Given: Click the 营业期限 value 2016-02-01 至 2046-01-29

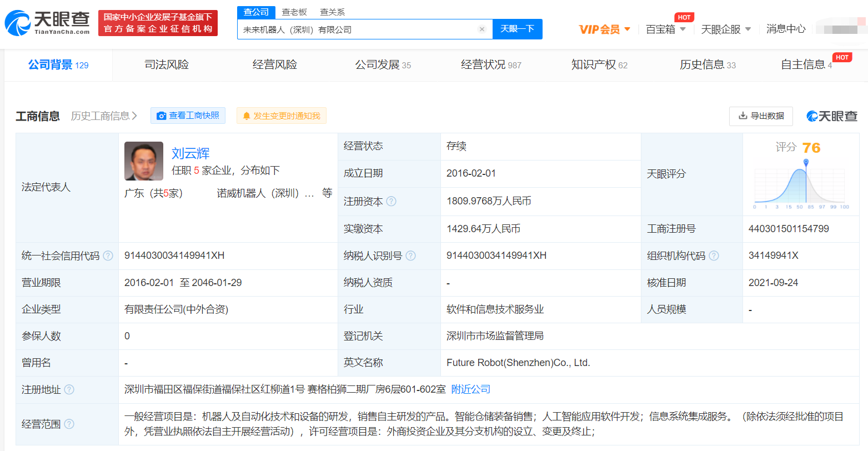Looking at the screenshot, I should pyautogui.click(x=183, y=283).
